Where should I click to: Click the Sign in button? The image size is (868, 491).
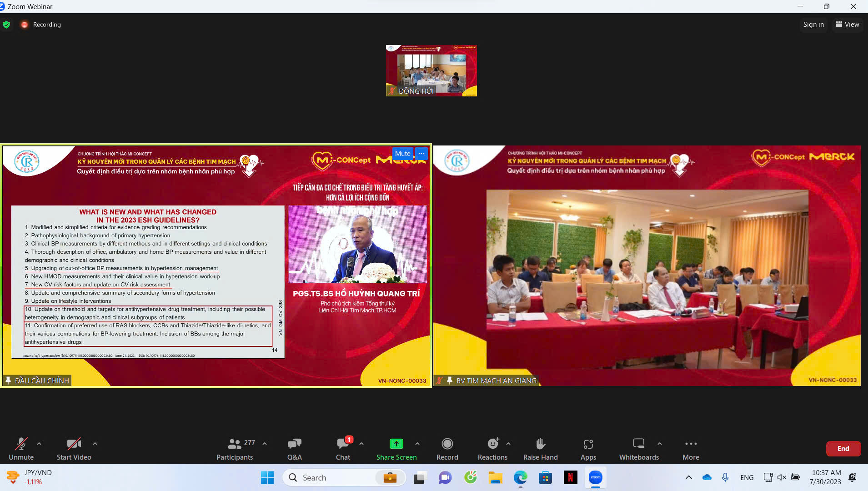(x=813, y=25)
